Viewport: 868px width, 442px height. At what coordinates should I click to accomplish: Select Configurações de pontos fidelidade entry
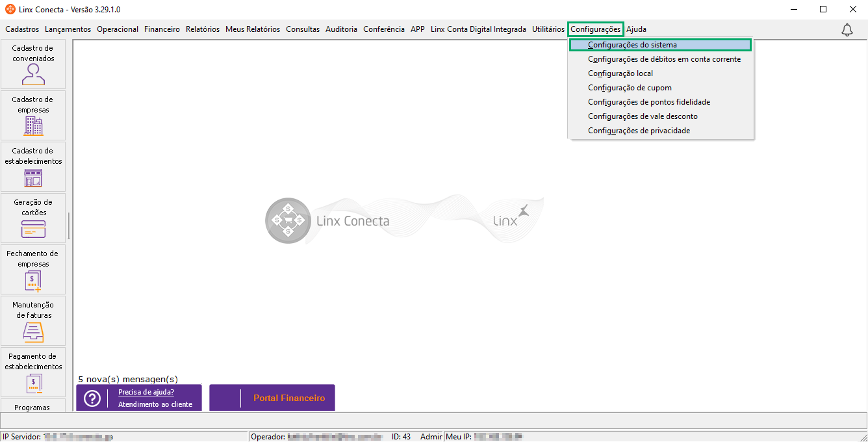pos(661,102)
